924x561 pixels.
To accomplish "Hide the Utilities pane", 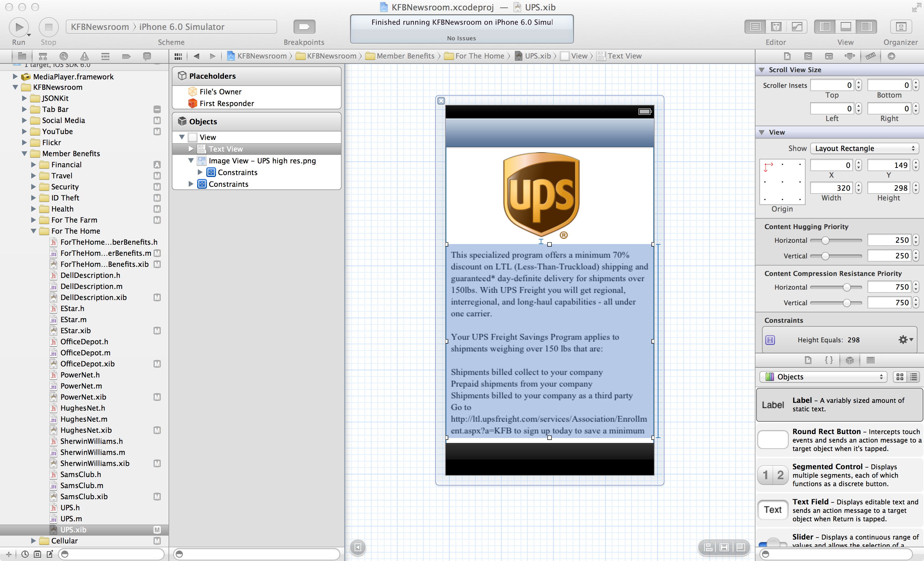I will coord(866,27).
